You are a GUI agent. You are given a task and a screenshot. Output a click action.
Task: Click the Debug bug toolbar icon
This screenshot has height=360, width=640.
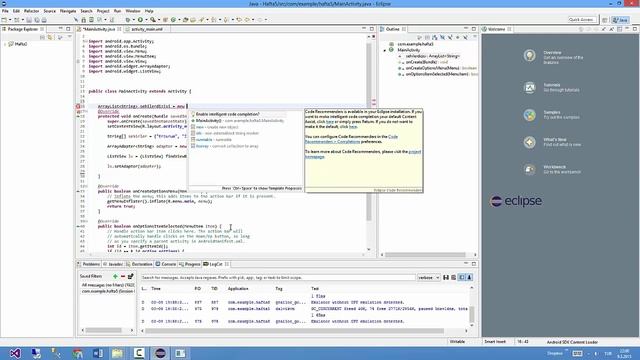click(128, 20)
